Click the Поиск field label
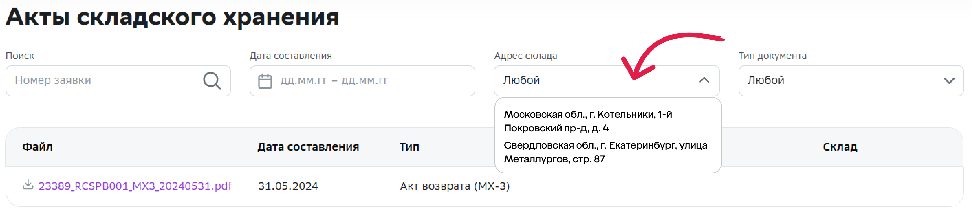Viewport: 980px width, 218px height. [20, 56]
